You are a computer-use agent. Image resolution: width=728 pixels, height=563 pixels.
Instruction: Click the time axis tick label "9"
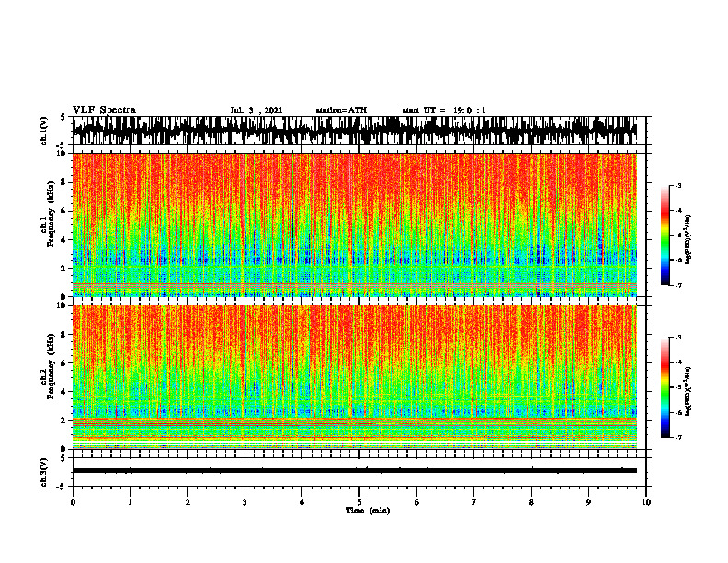pyautogui.click(x=588, y=502)
